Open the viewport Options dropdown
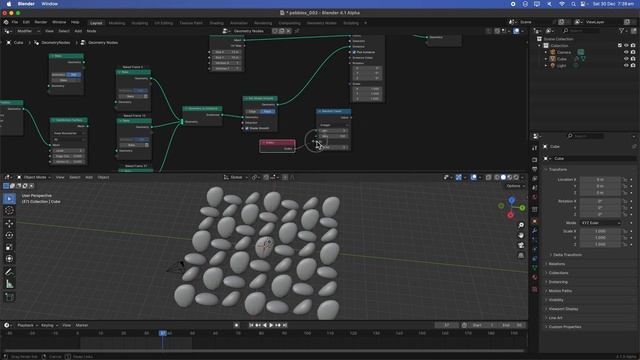The image size is (640, 360). [x=515, y=186]
